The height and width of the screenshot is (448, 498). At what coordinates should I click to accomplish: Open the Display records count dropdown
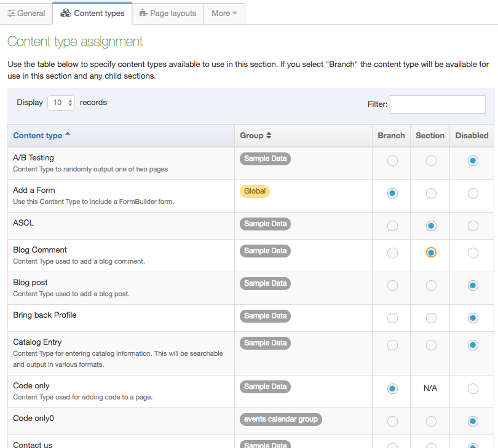[x=61, y=103]
